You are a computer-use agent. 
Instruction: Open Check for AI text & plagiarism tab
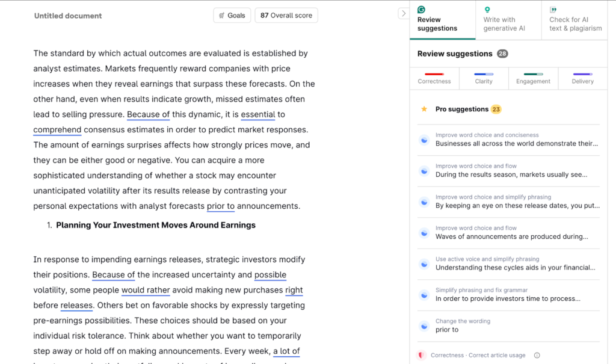(575, 23)
